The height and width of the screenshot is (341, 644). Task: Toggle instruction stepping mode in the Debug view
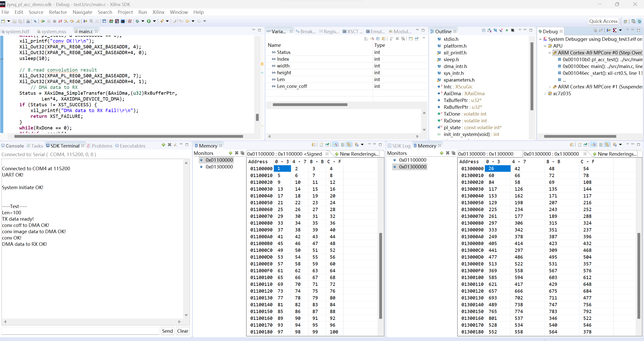tap(608, 30)
